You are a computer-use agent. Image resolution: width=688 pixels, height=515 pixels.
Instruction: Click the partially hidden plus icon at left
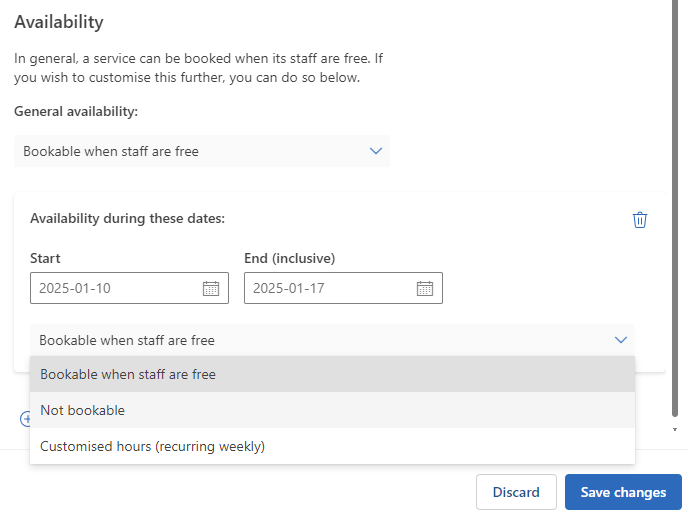coord(25,419)
